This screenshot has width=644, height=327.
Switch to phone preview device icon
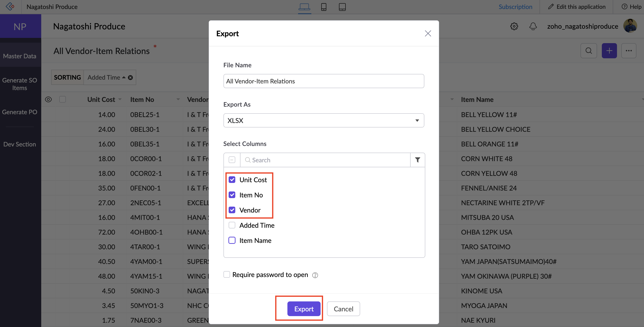[x=323, y=7]
